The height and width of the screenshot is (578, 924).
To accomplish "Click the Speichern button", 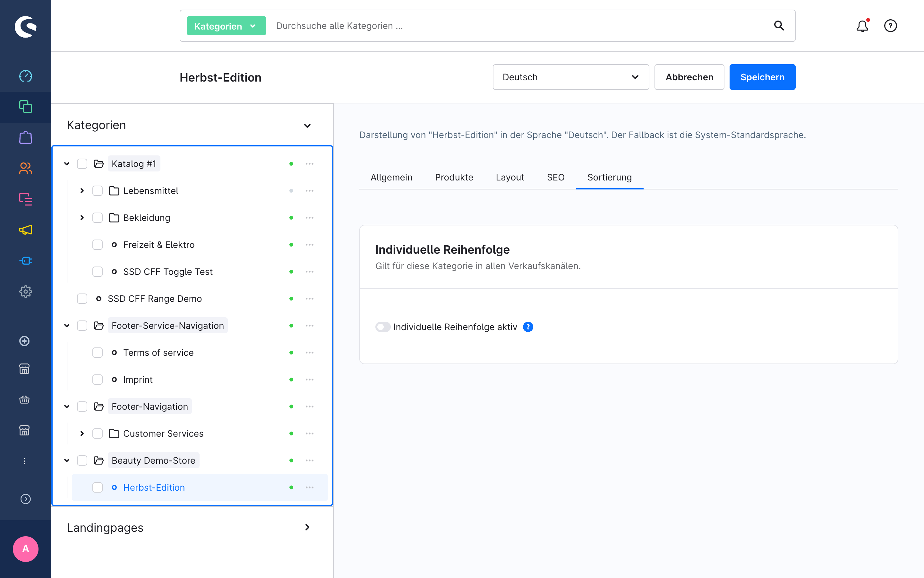I will point(762,77).
